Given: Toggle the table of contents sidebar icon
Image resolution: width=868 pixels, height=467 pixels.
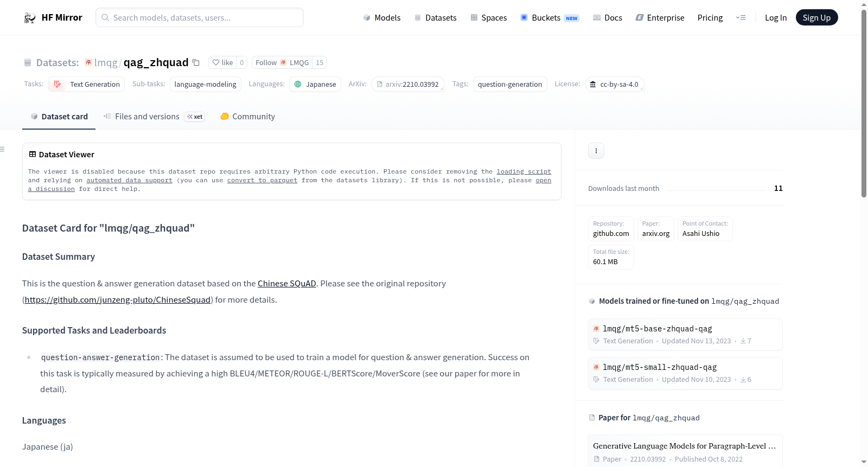Looking at the screenshot, I should point(2,149).
